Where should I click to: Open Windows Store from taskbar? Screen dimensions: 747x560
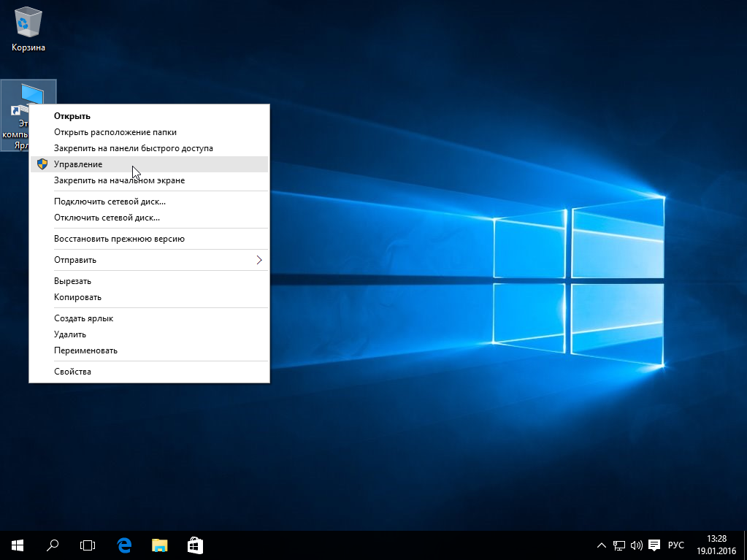(195, 545)
